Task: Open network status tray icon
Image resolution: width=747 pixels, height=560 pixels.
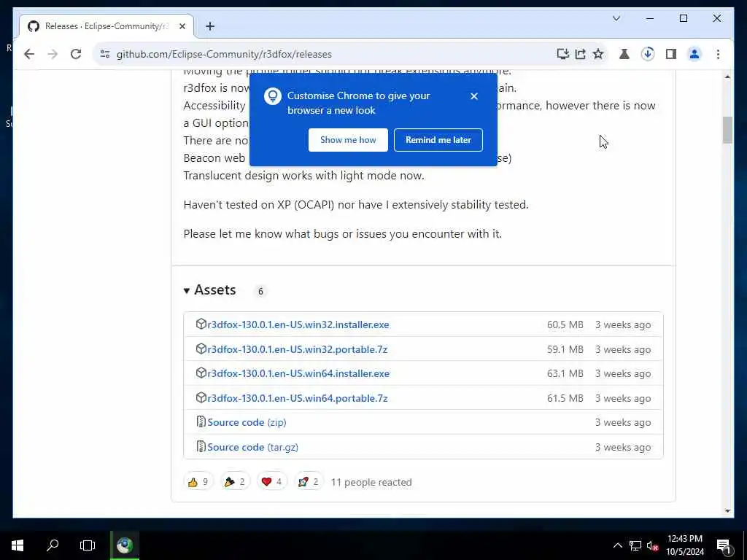Action: [x=635, y=545]
